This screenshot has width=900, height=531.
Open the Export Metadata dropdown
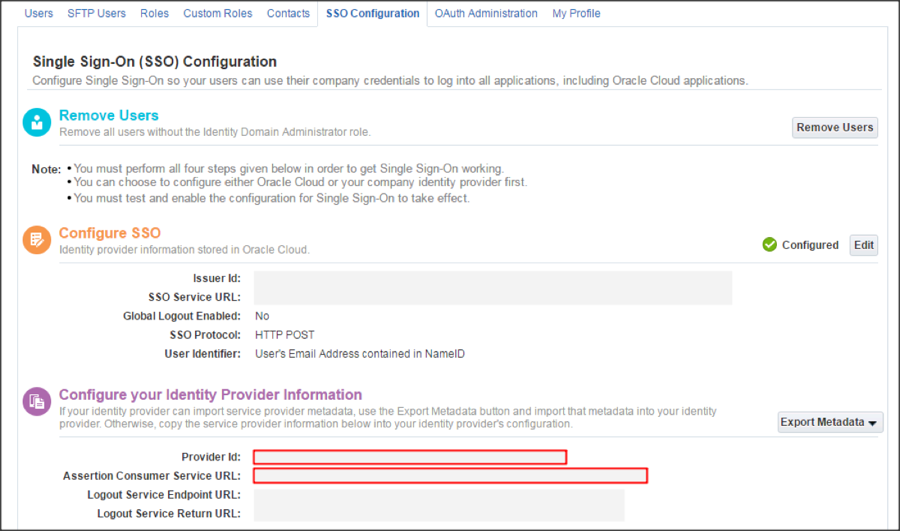click(x=829, y=422)
